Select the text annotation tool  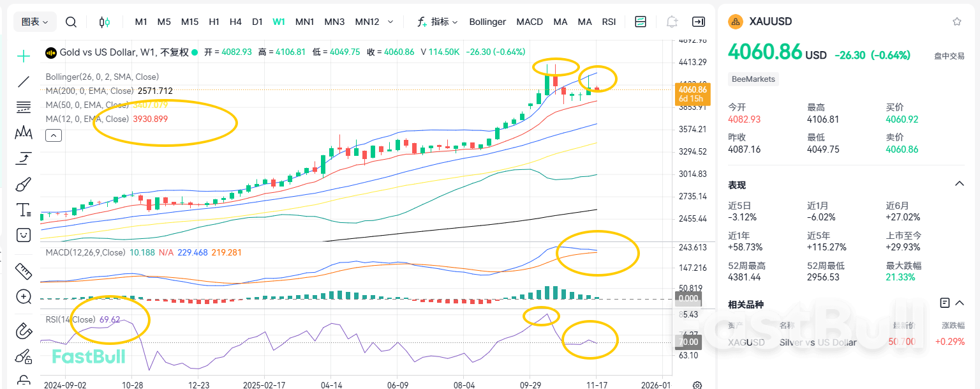point(23,209)
